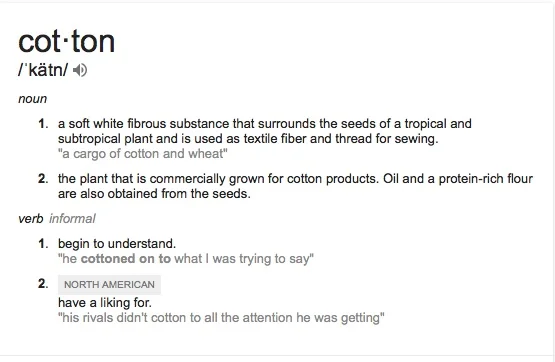The image size is (555, 362).
Task: Click second noun definition about commercially grown plant
Action: [295, 186]
